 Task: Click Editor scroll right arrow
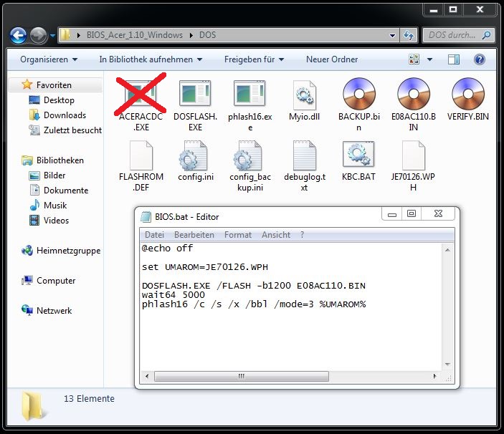[435, 376]
